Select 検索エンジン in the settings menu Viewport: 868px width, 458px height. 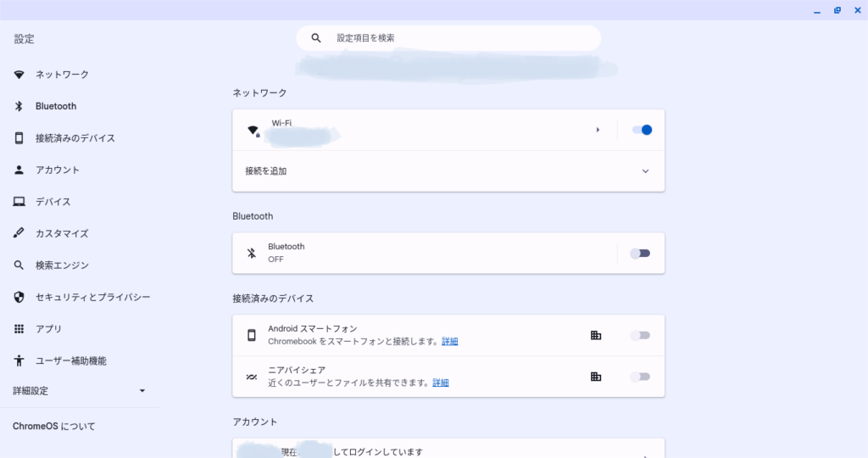pyautogui.click(x=62, y=265)
